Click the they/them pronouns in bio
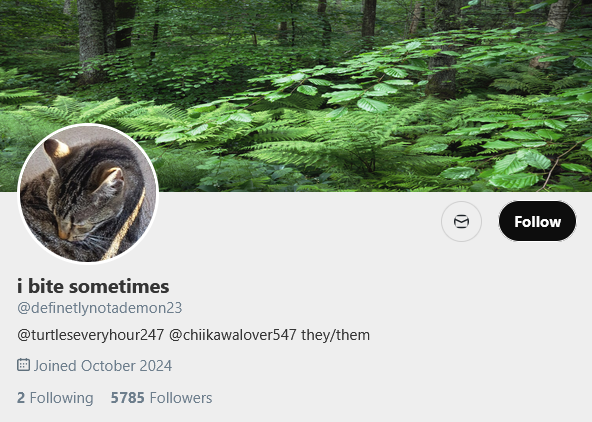Viewport: 592px width, 422px height. tap(335, 335)
